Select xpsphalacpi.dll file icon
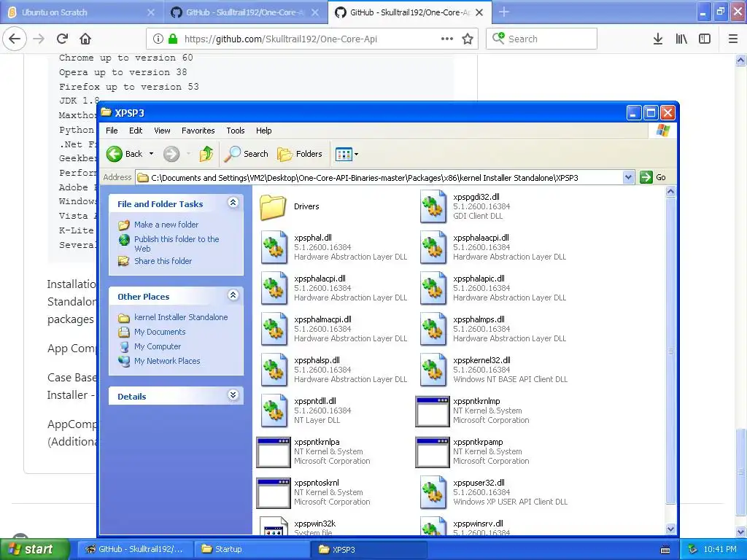The height and width of the screenshot is (560, 747). (274, 288)
